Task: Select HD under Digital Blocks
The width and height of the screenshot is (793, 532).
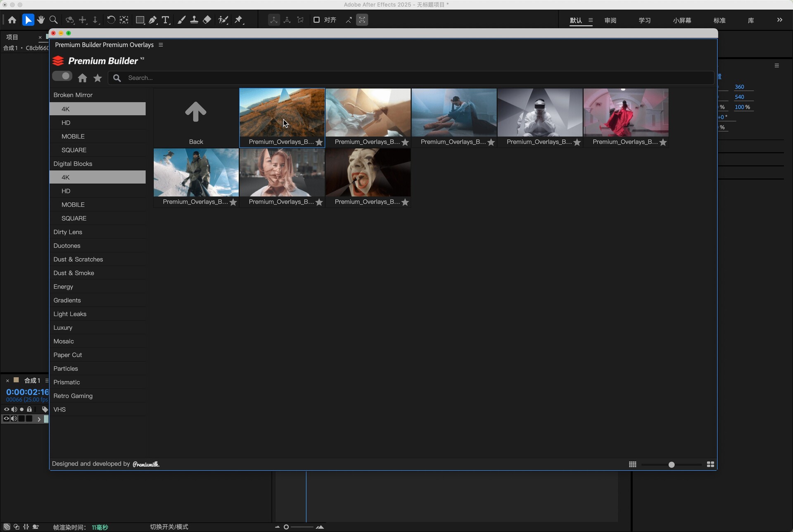Action: pos(66,191)
